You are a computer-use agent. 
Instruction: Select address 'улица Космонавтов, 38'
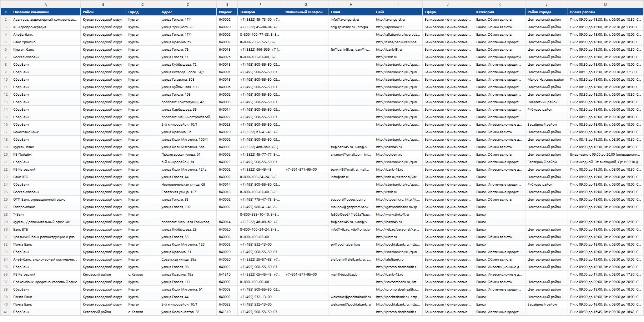coord(188,312)
